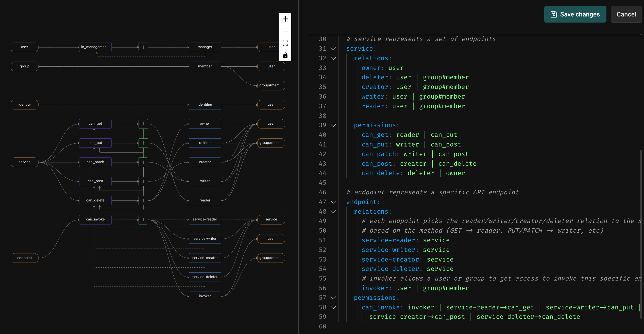Click the lock/save icon on graph panel
The image size is (644, 334).
[284, 55]
